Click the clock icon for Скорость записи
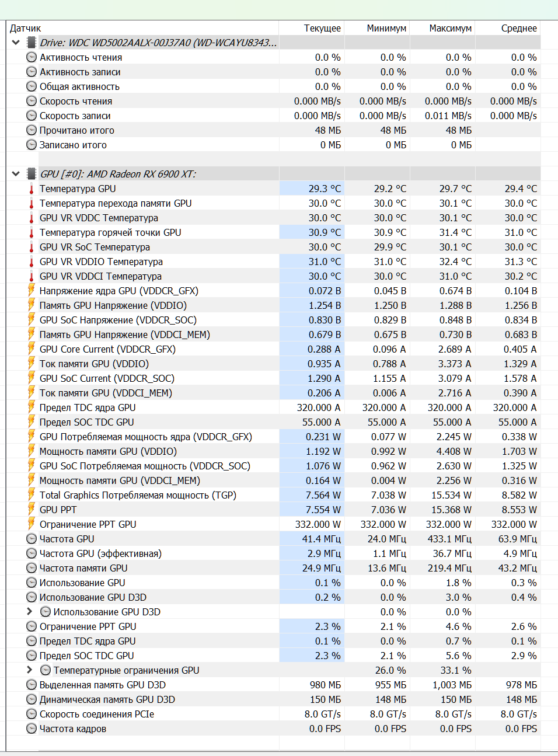558x756 pixels. point(32,116)
